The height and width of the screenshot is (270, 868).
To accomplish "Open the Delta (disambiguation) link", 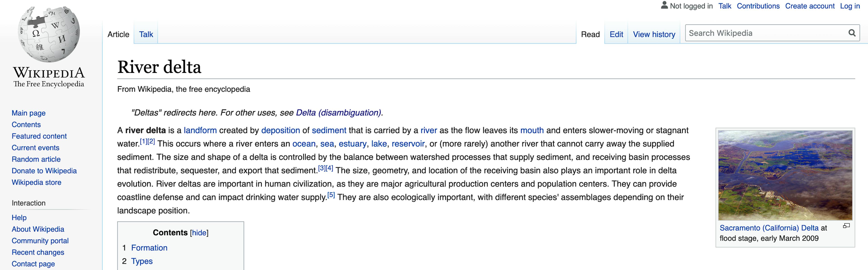I will tap(338, 112).
